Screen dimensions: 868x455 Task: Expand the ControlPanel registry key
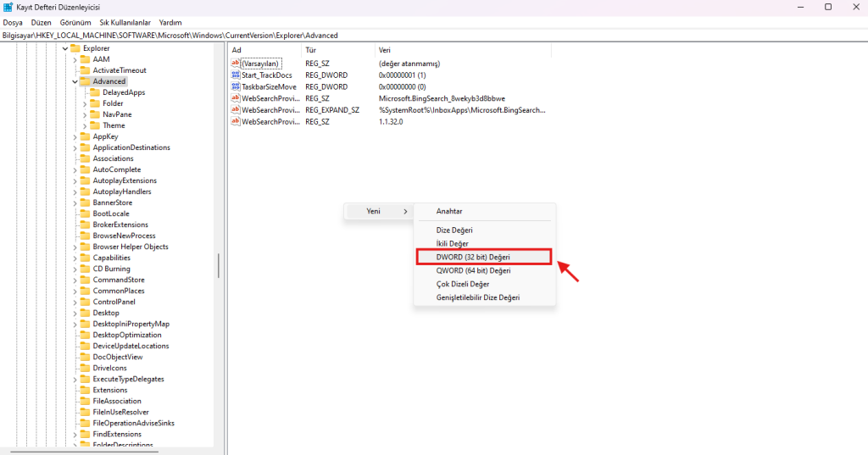(x=75, y=302)
